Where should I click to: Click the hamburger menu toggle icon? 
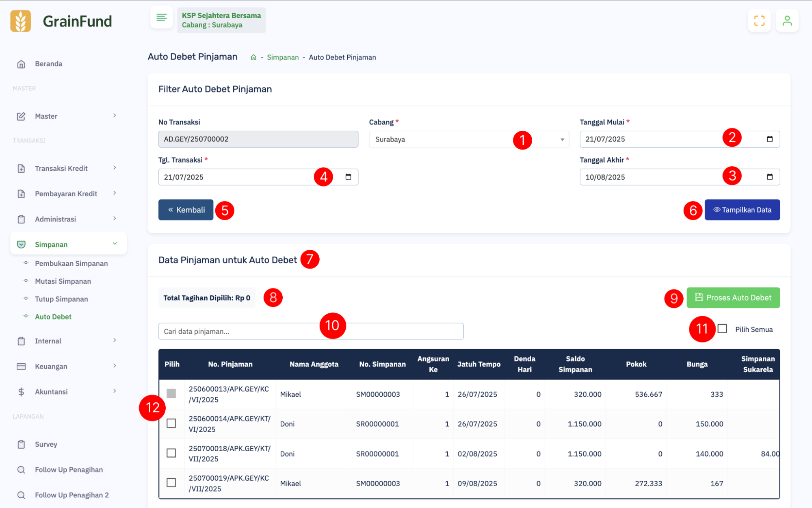(161, 17)
